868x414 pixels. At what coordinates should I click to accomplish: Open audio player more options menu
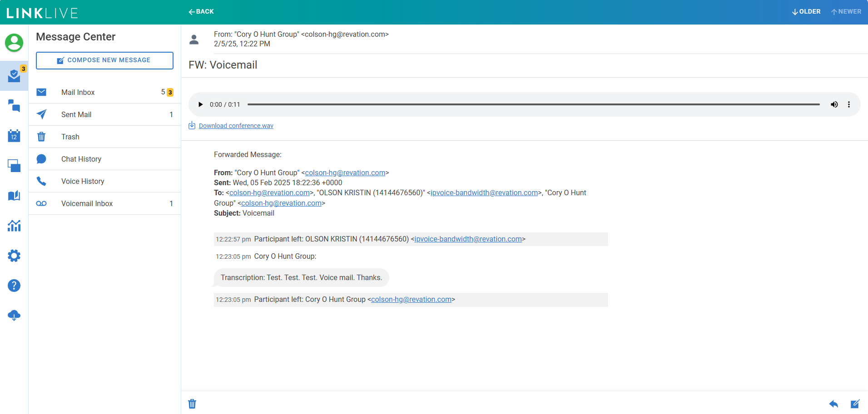point(849,104)
